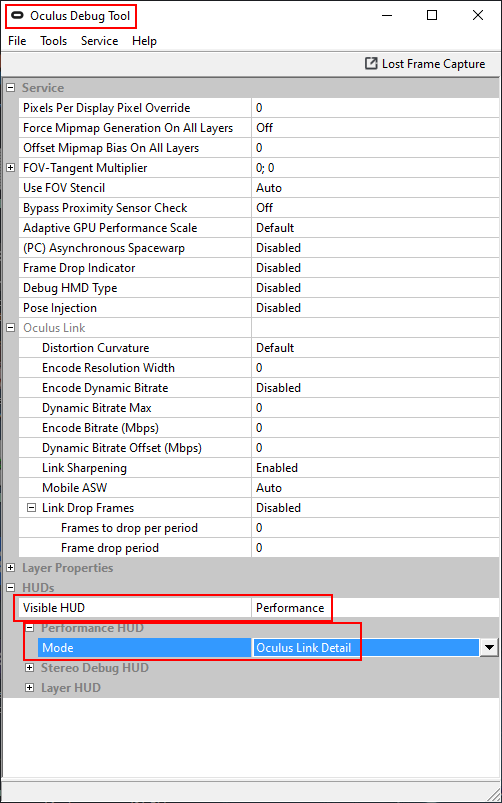Click the FOV-Tangent Multiplier 0; 0 value
Image resolution: width=502 pixels, height=803 pixels.
point(375,167)
